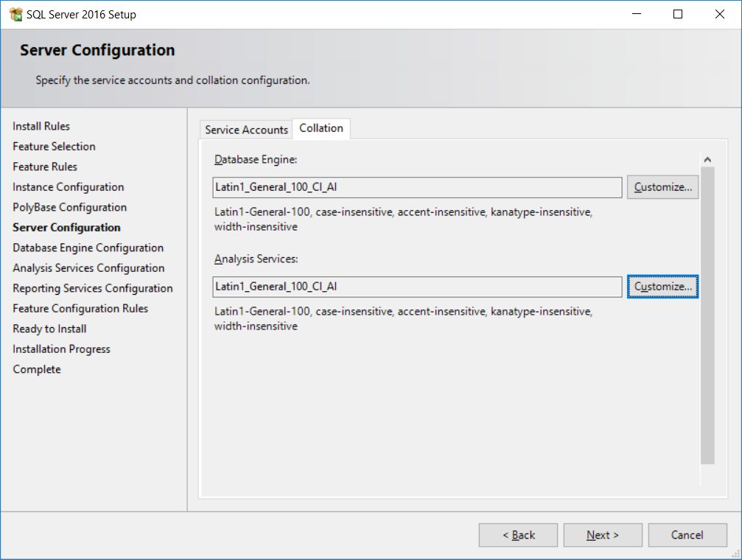Minimize the SQL Server 2016 Setup window
Screen dimensions: 742x560
pos(637,14)
